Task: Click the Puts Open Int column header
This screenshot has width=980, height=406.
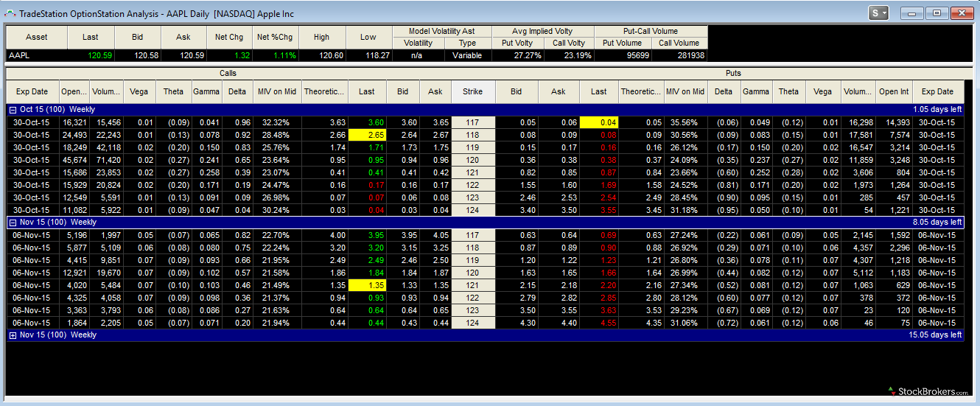Action: pyautogui.click(x=893, y=91)
